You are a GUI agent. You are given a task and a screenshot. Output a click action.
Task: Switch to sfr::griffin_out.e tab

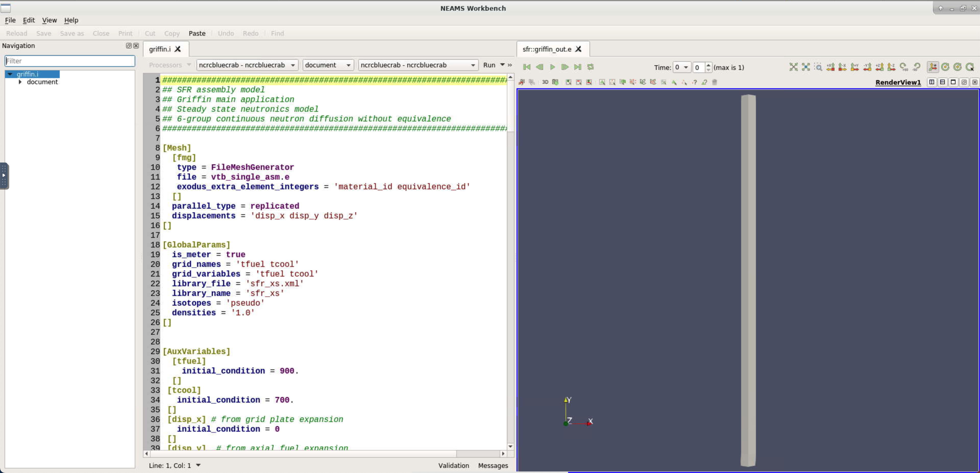(x=547, y=49)
